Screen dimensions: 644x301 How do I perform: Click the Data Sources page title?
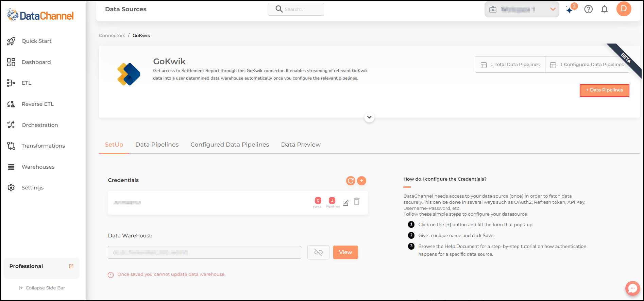point(126,9)
